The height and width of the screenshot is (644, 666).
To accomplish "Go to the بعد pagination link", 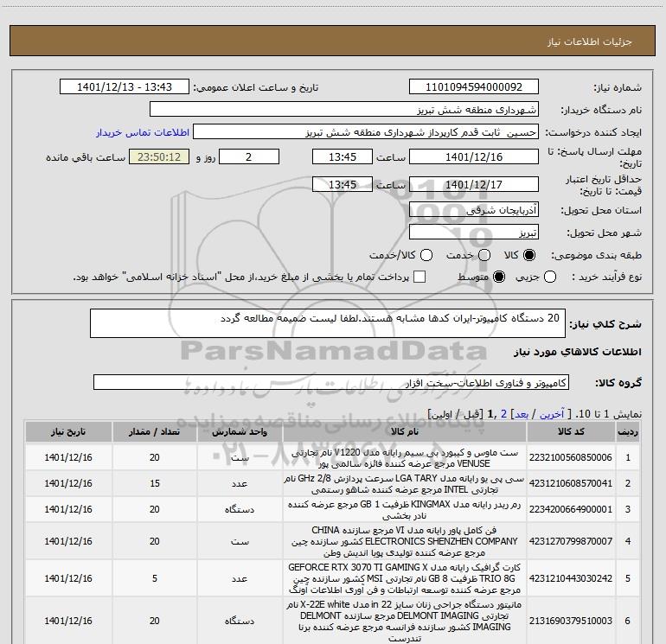I will [x=522, y=414].
